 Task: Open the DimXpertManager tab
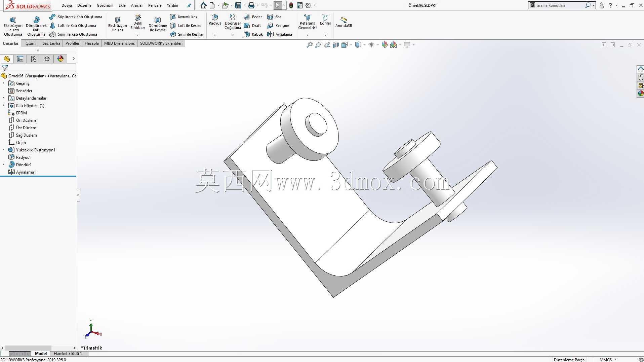click(47, 59)
